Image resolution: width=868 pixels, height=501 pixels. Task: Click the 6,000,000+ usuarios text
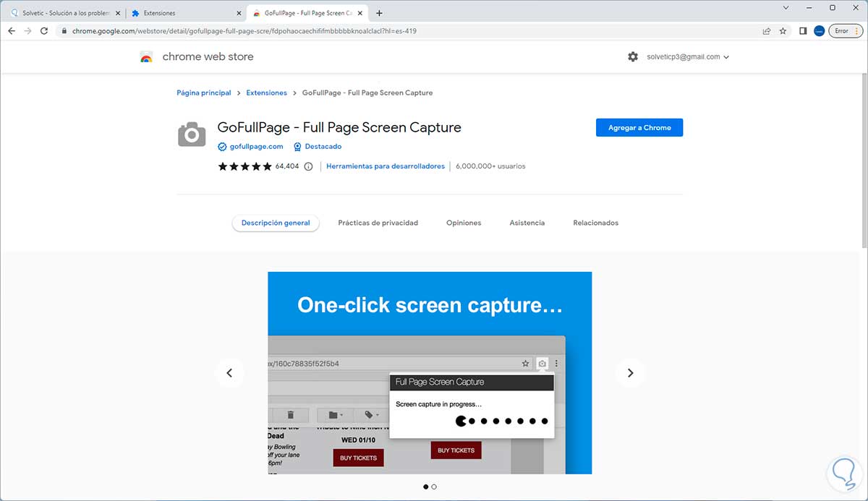(x=490, y=166)
